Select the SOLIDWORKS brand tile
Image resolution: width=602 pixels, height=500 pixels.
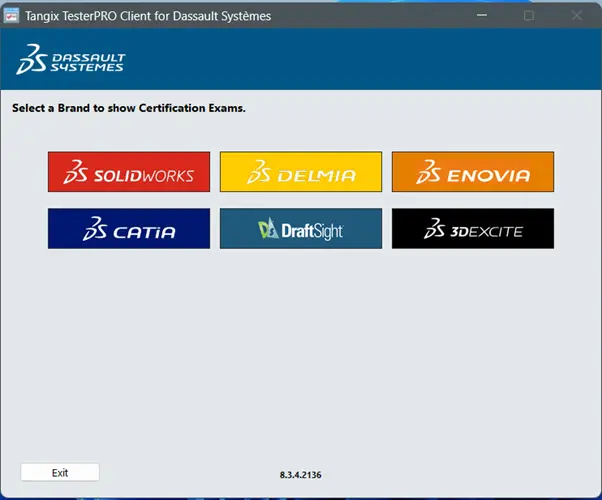pos(129,172)
